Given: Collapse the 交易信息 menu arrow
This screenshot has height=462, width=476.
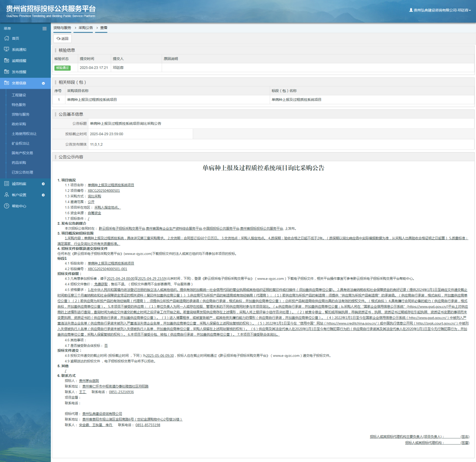Looking at the screenshot, I should (43, 83).
